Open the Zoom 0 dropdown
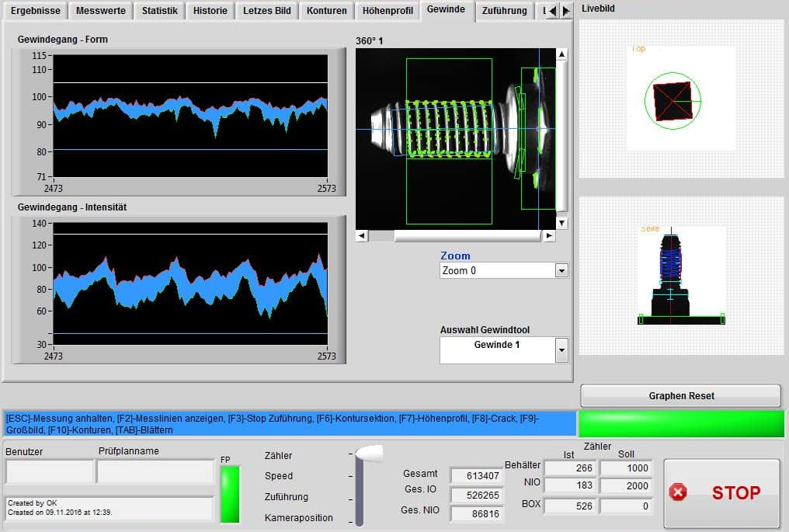Viewport: 789px width, 532px height. 561,271
